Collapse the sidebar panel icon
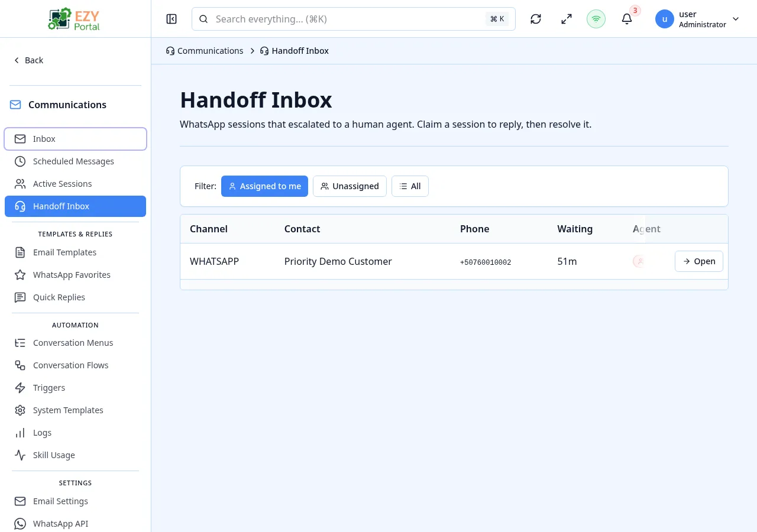Image resolution: width=757 pixels, height=532 pixels. tap(172, 19)
